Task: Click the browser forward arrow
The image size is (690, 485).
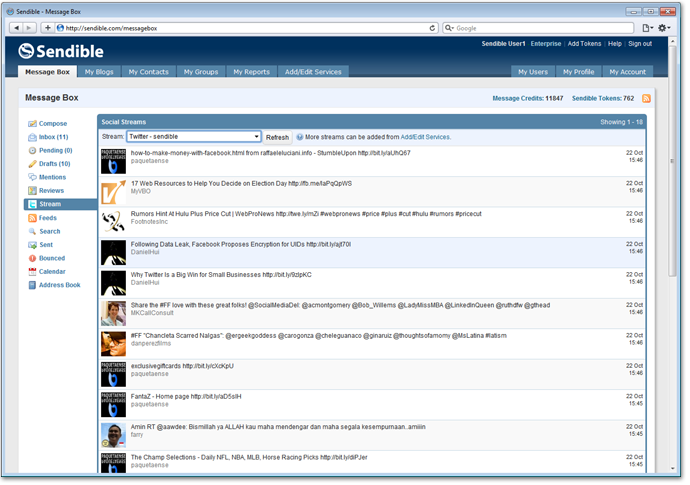Action: pos(29,28)
